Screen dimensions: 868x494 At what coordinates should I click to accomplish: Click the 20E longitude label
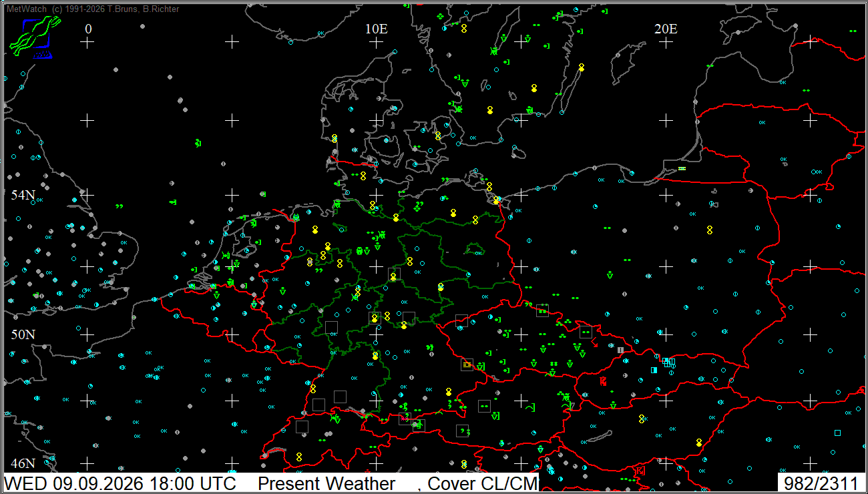click(666, 28)
